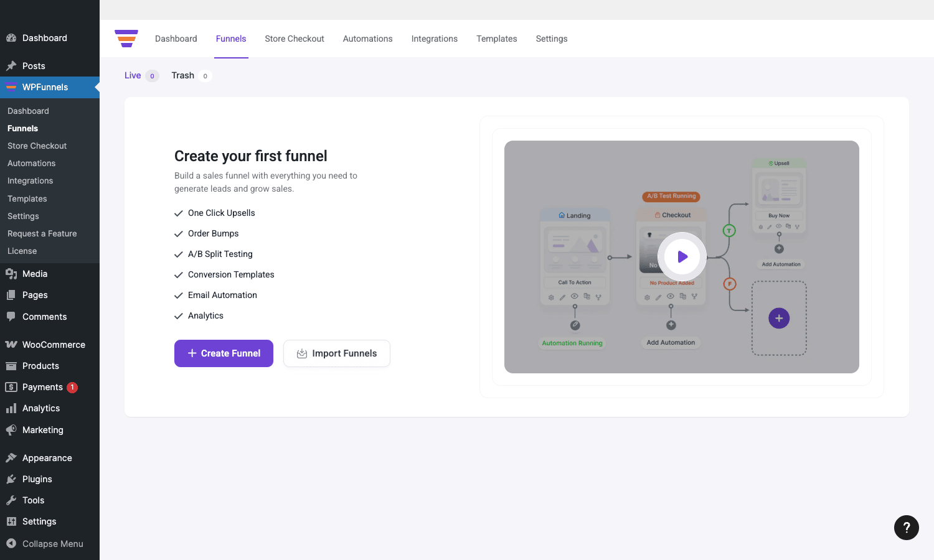Click the WordPress Settings sliders icon

click(x=11, y=521)
